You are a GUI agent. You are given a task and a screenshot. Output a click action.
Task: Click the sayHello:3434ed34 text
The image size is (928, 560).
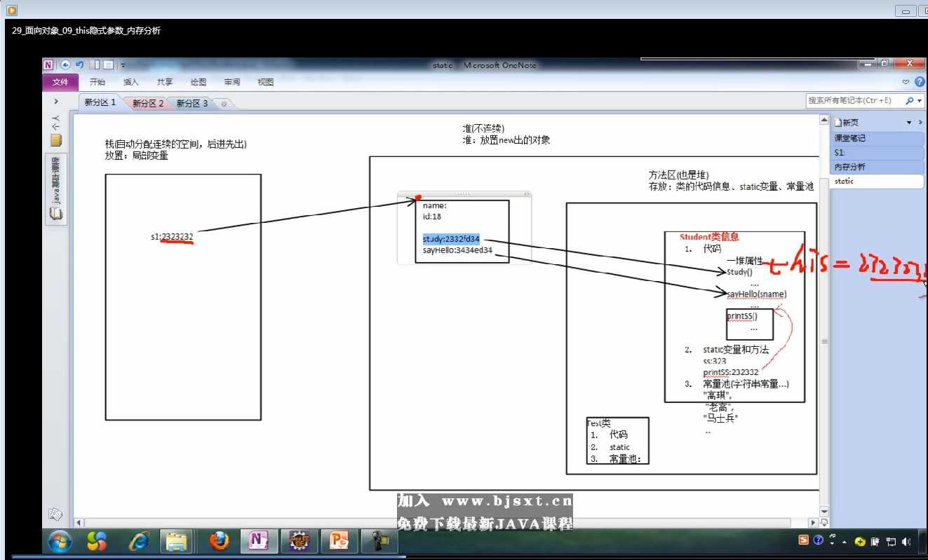tap(457, 250)
